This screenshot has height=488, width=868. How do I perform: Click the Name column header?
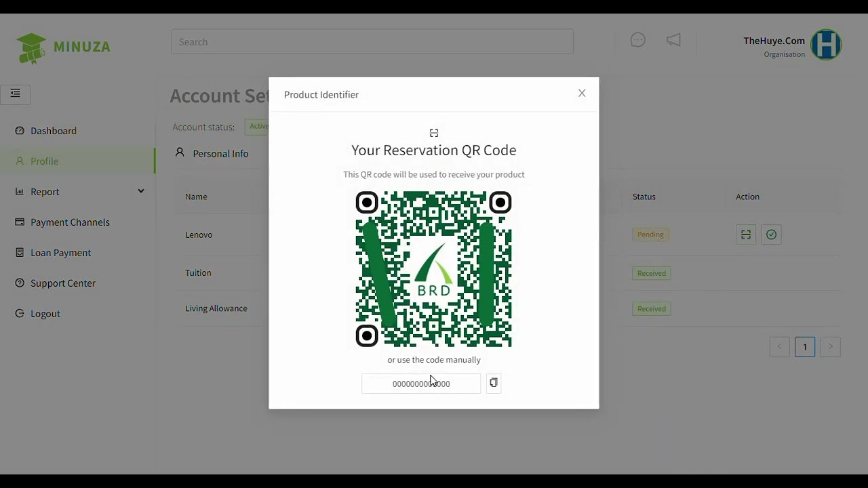point(196,197)
